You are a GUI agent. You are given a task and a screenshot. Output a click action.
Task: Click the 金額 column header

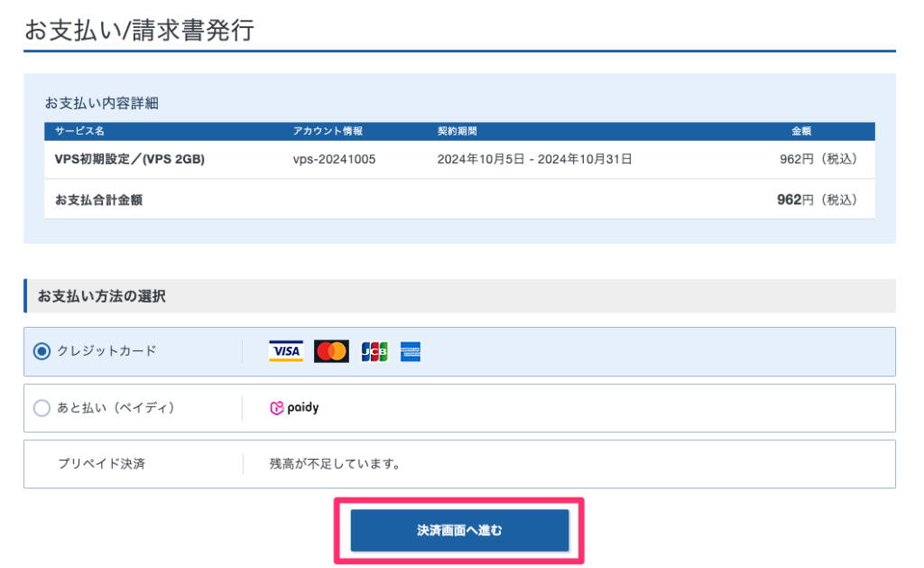click(x=801, y=132)
